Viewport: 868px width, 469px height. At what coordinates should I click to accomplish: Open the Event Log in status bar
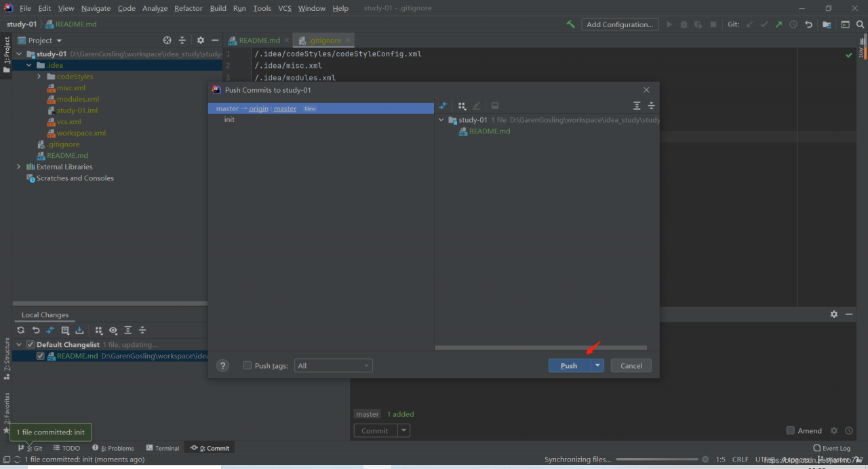[x=831, y=448]
